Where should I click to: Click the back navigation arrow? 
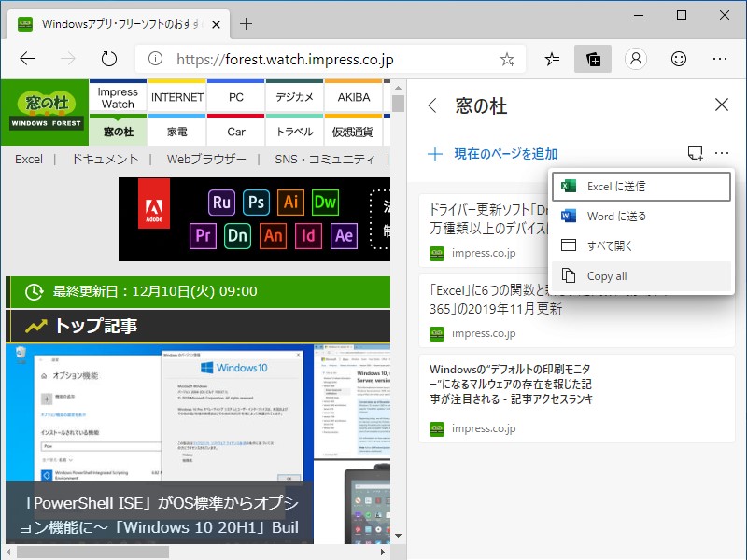click(x=27, y=58)
